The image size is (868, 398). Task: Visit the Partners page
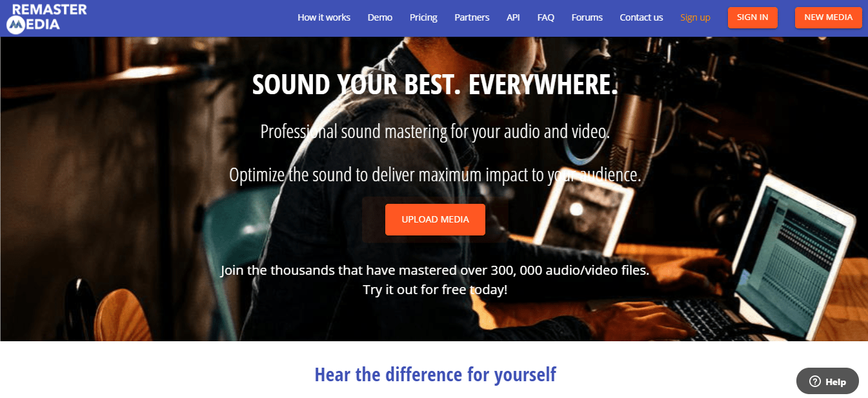coord(472,17)
